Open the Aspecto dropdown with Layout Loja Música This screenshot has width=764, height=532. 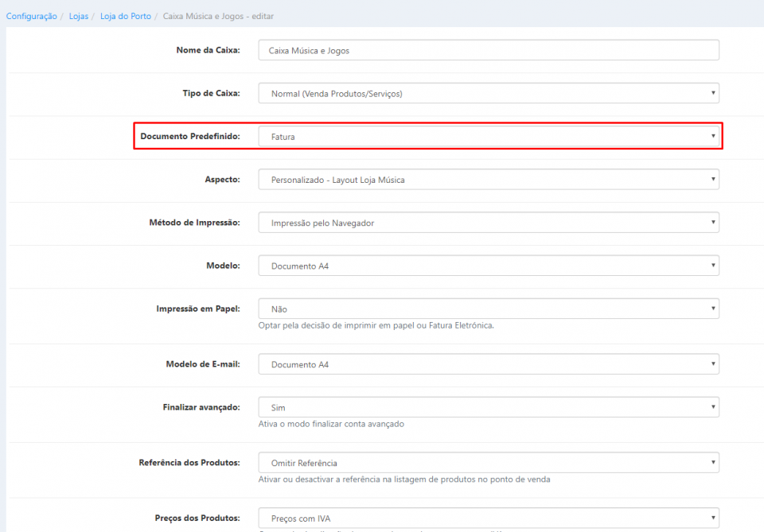coord(489,180)
